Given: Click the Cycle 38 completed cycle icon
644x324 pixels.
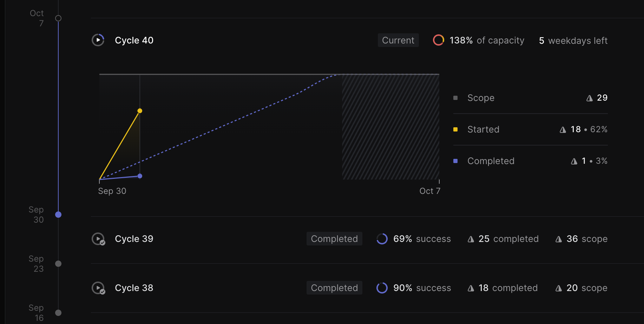Looking at the screenshot, I should point(98,288).
